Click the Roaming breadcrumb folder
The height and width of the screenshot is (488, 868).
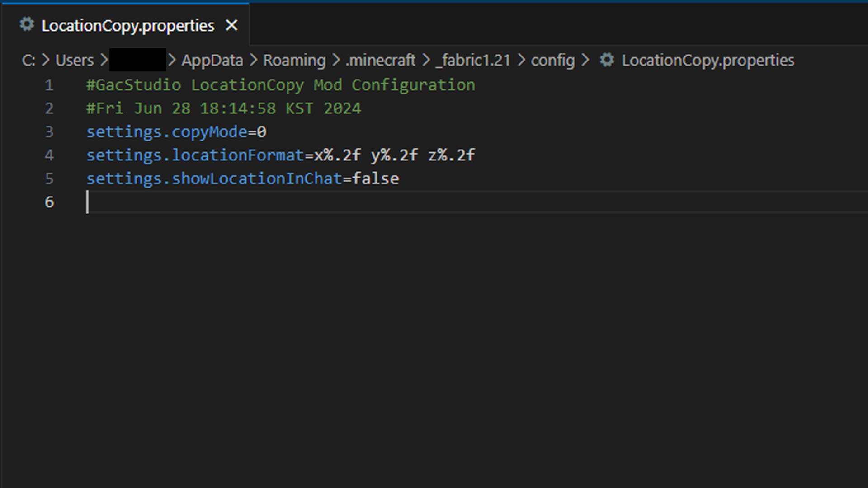294,60
